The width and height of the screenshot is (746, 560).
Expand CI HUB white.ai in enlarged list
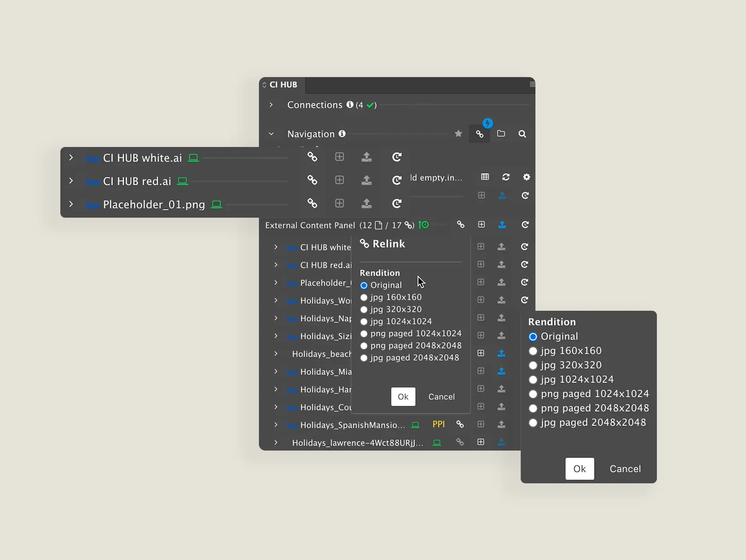[71, 157]
